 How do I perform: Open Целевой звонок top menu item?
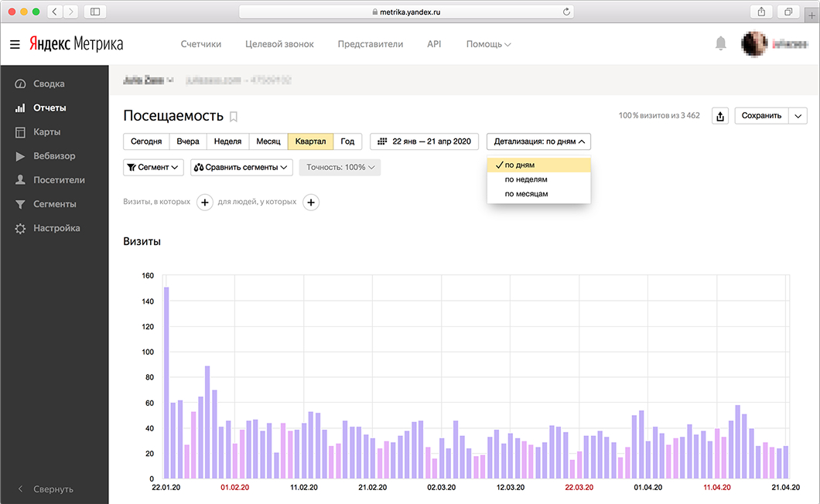tap(279, 44)
